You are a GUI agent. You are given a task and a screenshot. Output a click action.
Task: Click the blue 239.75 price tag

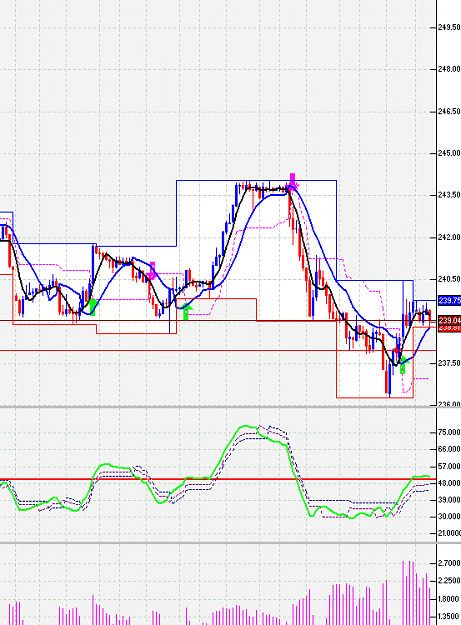[x=449, y=301]
